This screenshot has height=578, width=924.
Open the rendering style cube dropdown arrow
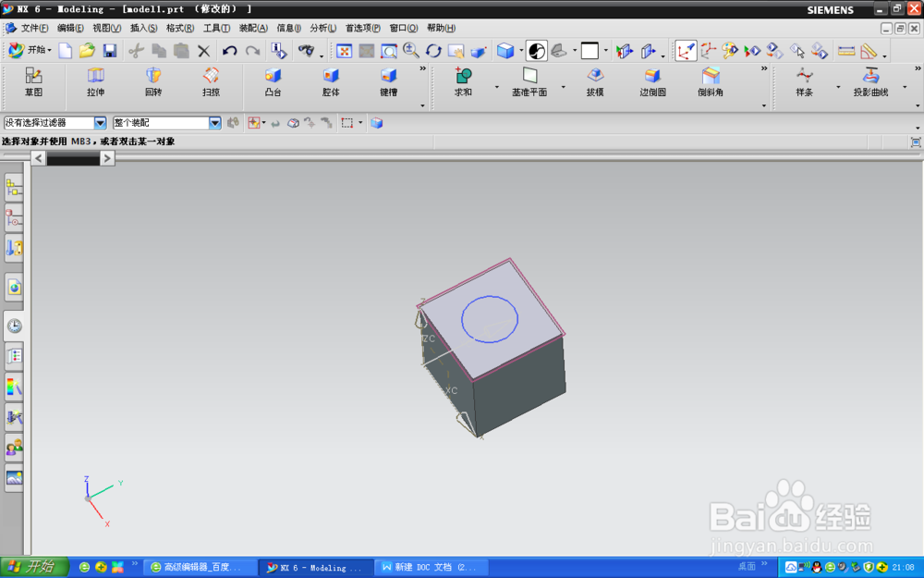(x=521, y=51)
